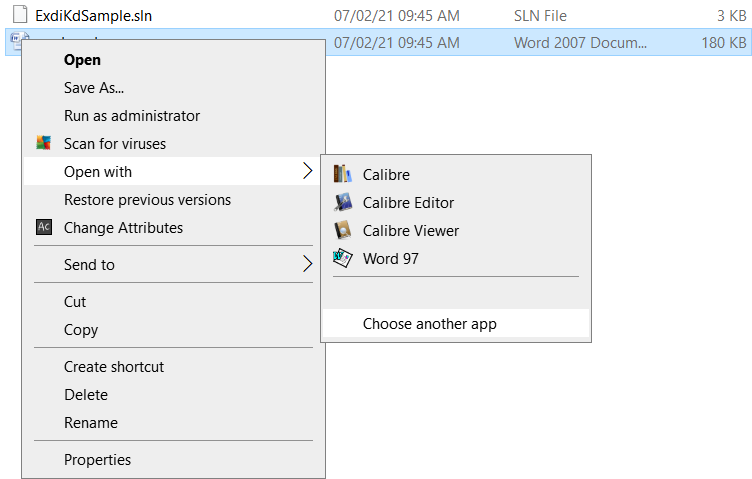
Task: Select Save As... from the context menu
Action: (x=94, y=88)
